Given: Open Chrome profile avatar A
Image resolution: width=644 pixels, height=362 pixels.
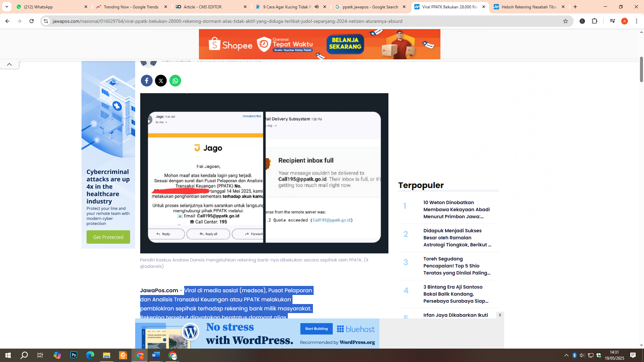Looking at the screenshot, I should 625,21.
